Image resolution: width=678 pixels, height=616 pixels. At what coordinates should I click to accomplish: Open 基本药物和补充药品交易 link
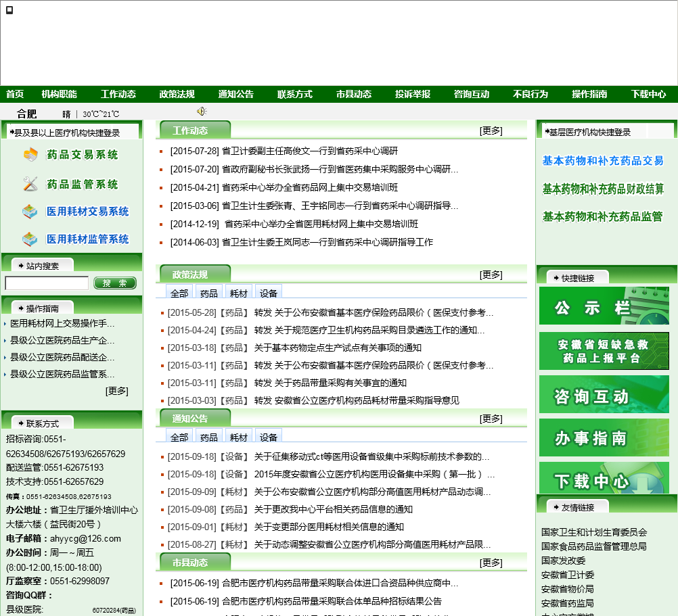[603, 161]
